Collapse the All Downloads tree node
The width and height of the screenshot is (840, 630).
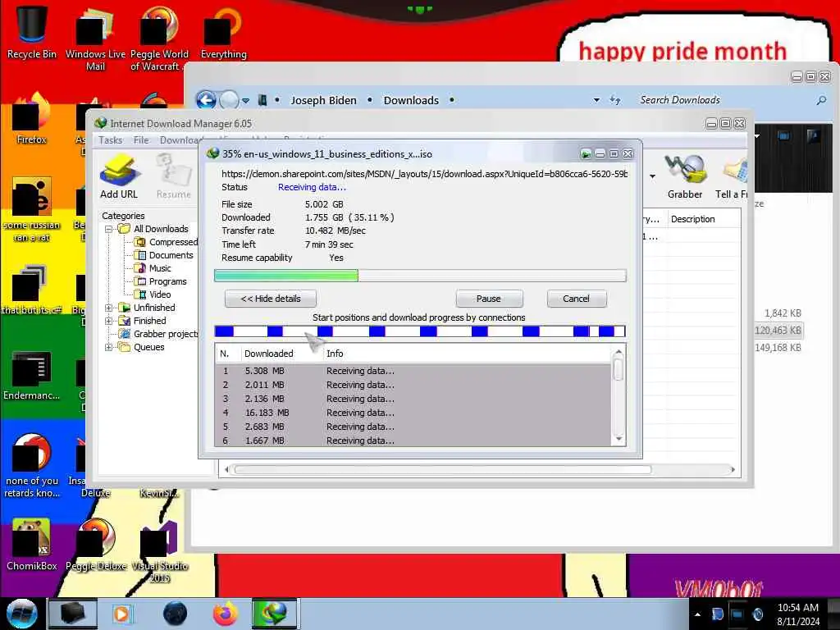tap(109, 230)
